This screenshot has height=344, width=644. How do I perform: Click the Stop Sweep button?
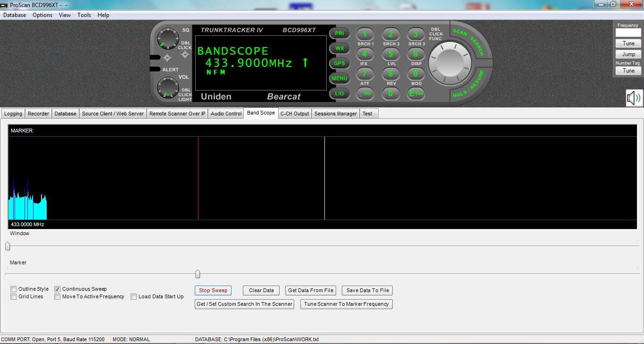(x=213, y=291)
